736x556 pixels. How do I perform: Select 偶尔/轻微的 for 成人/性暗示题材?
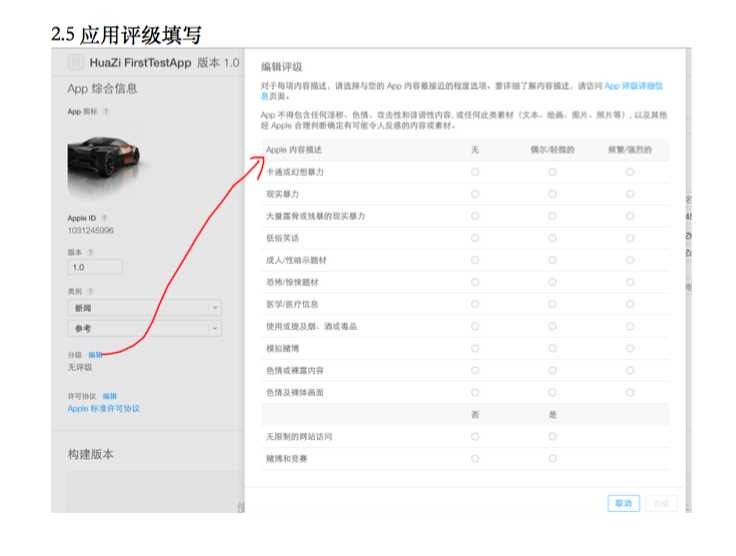coord(552,260)
